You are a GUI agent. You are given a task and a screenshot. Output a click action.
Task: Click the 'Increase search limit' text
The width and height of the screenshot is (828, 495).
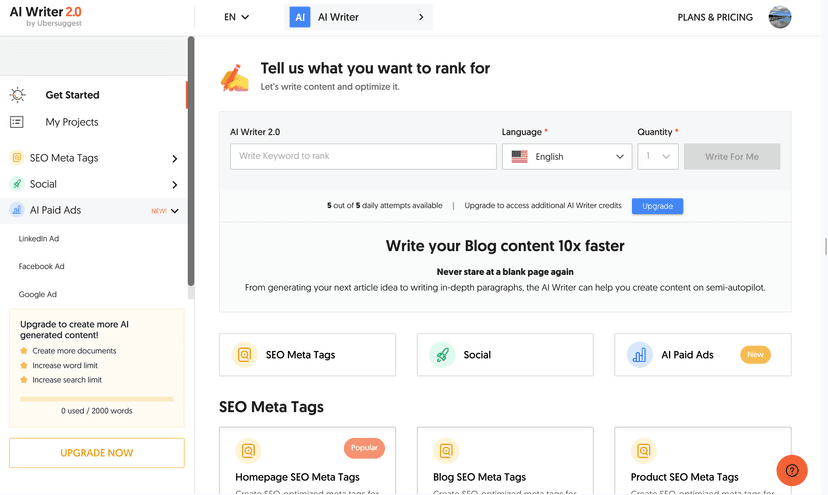[67, 380]
